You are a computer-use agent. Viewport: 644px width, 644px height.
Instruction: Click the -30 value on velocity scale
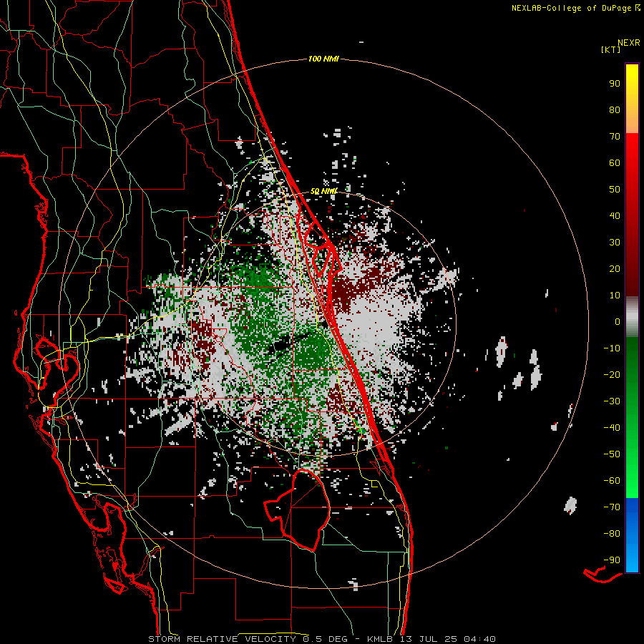[x=612, y=401]
